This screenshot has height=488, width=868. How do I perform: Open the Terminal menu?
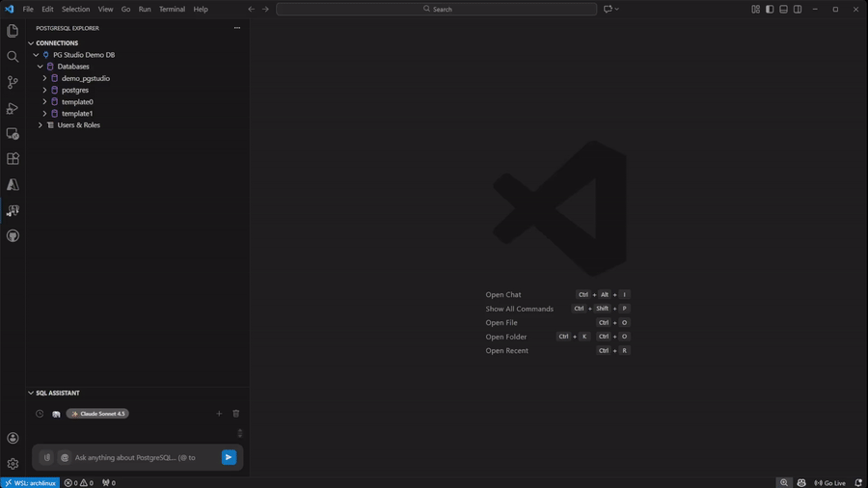coord(173,9)
